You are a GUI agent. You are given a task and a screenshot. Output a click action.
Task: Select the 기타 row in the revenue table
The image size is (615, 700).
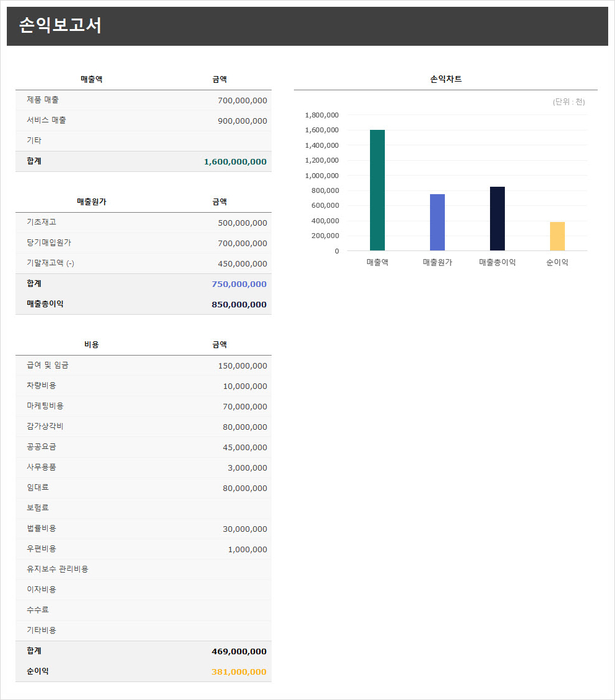pyautogui.click(x=144, y=140)
